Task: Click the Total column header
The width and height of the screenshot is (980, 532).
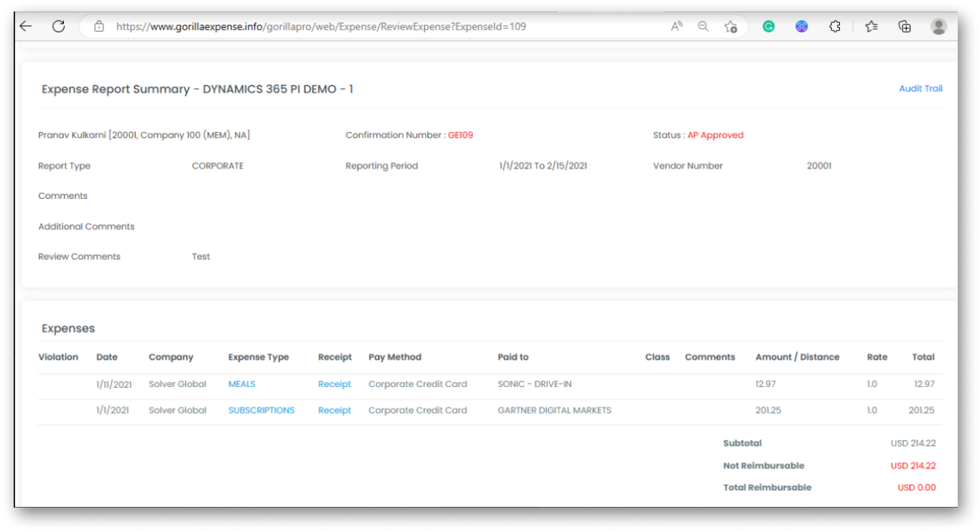Action: point(923,357)
